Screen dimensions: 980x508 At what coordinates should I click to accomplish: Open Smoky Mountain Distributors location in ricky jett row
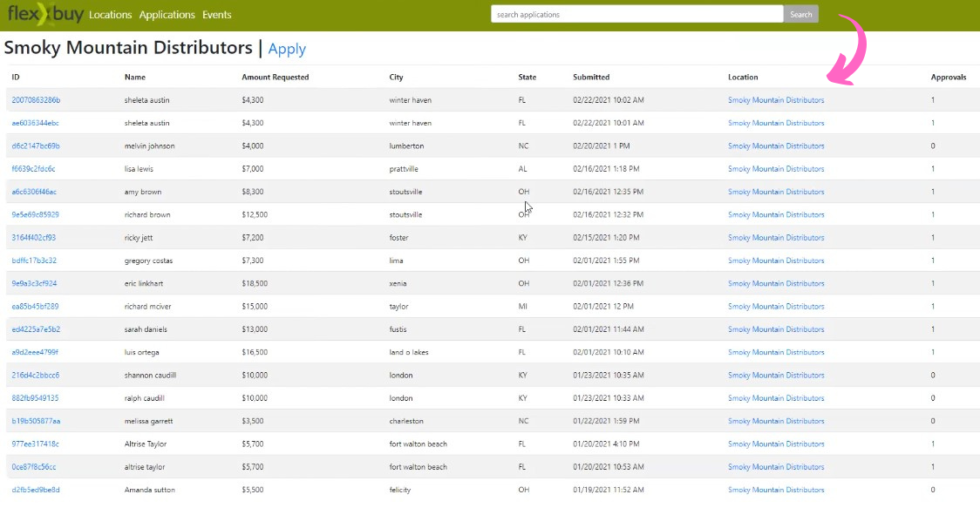[x=776, y=237]
